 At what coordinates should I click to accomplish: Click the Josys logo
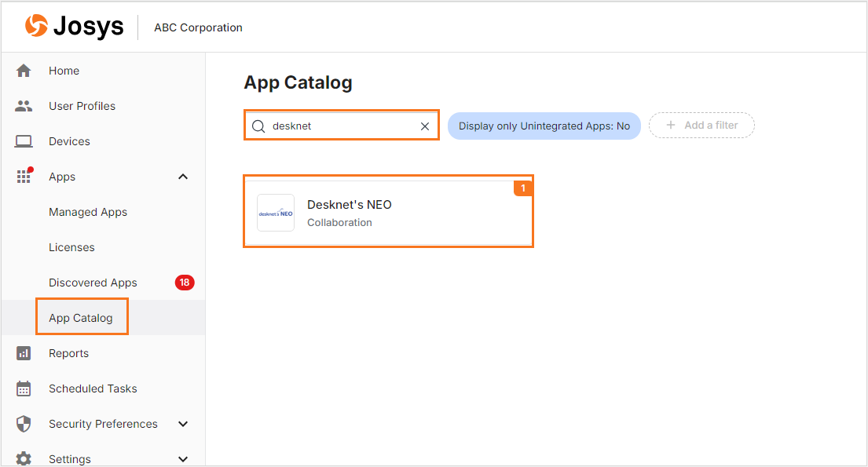pos(74,26)
